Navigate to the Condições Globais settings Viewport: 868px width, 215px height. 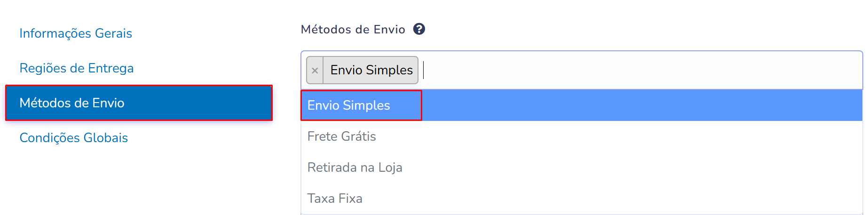point(74,138)
